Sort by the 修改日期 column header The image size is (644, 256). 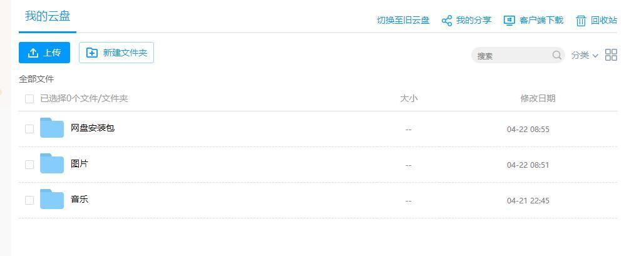coord(538,99)
